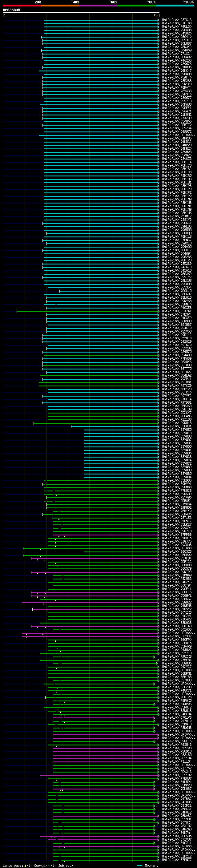
Task: Select hit label UniRef100_B0LW67
Action: tap(177, 43)
